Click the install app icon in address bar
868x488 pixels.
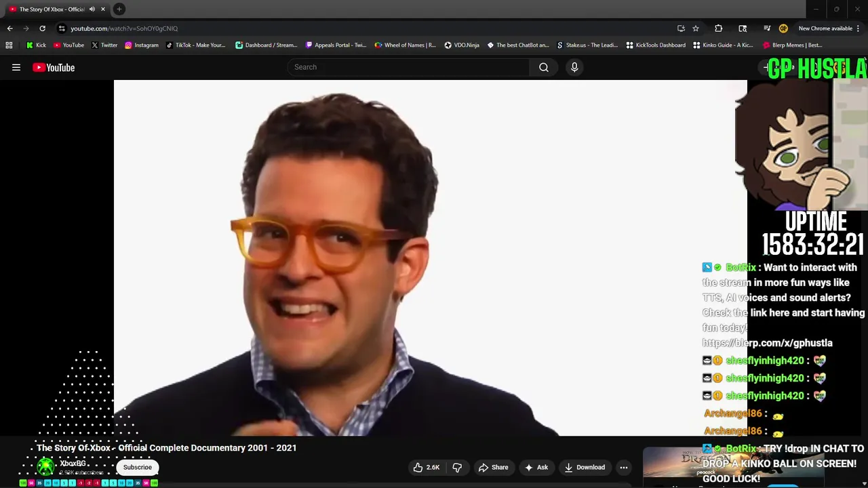click(681, 28)
